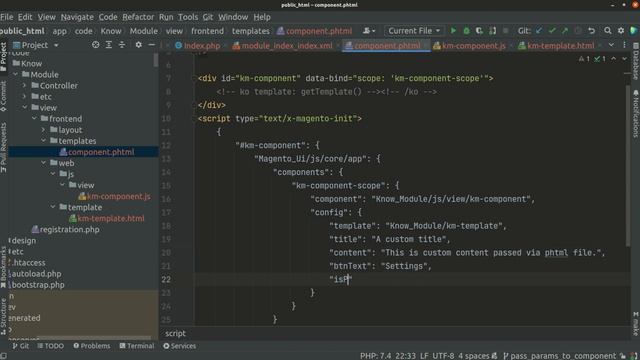Screen dimensions: 640x360
Task: Open the TODO tool window
Action: (51, 346)
